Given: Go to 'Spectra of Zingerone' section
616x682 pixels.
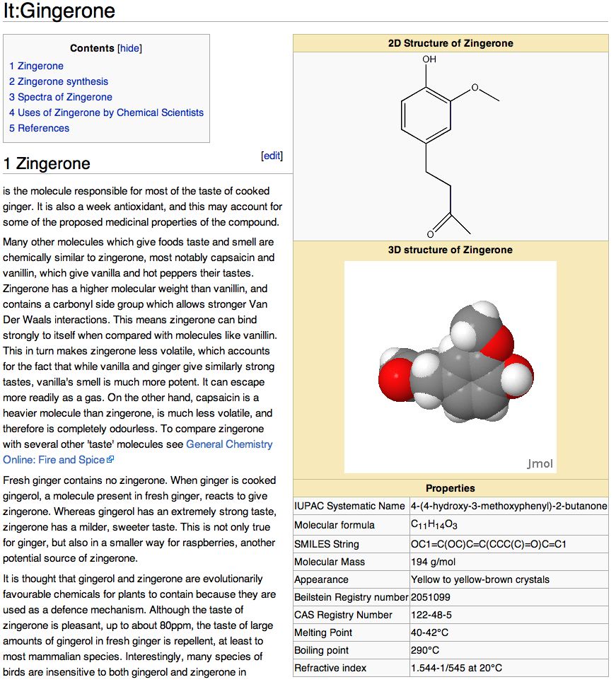Looking at the screenshot, I should [60, 97].
